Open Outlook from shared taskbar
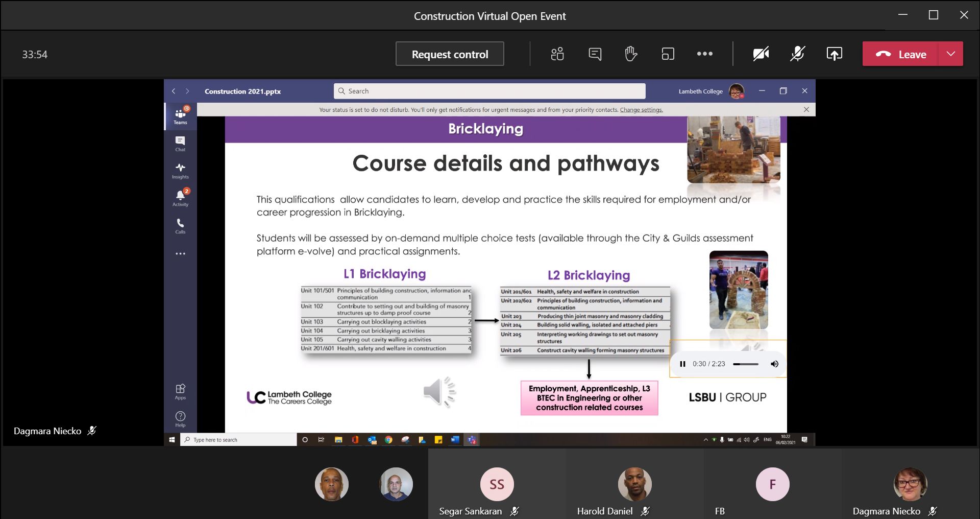The height and width of the screenshot is (519, 980). (372, 439)
